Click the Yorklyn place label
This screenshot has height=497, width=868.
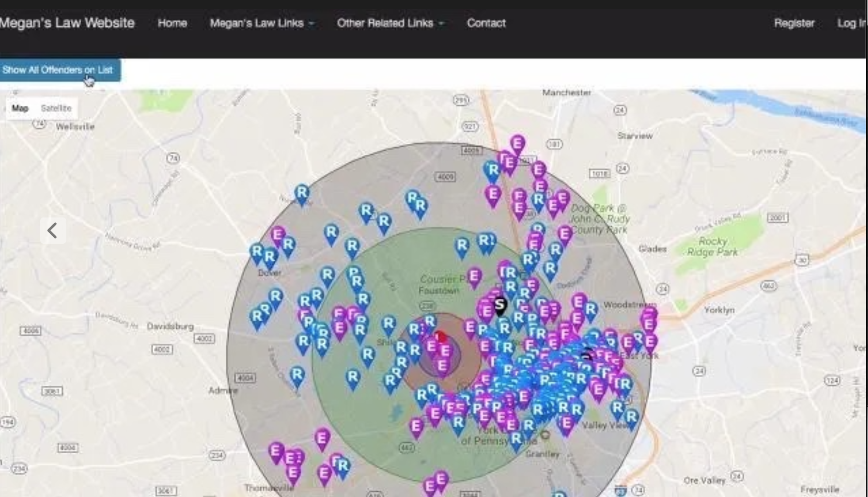719,310
